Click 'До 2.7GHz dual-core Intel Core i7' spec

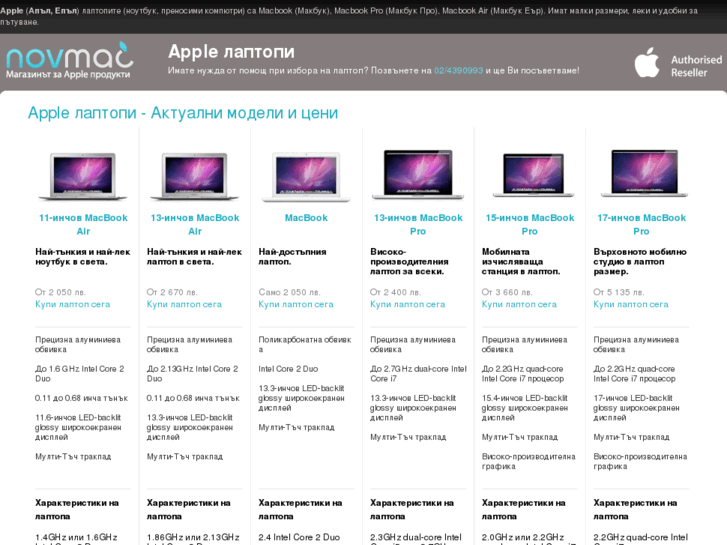pyautogui.click(x=418, y=373)
